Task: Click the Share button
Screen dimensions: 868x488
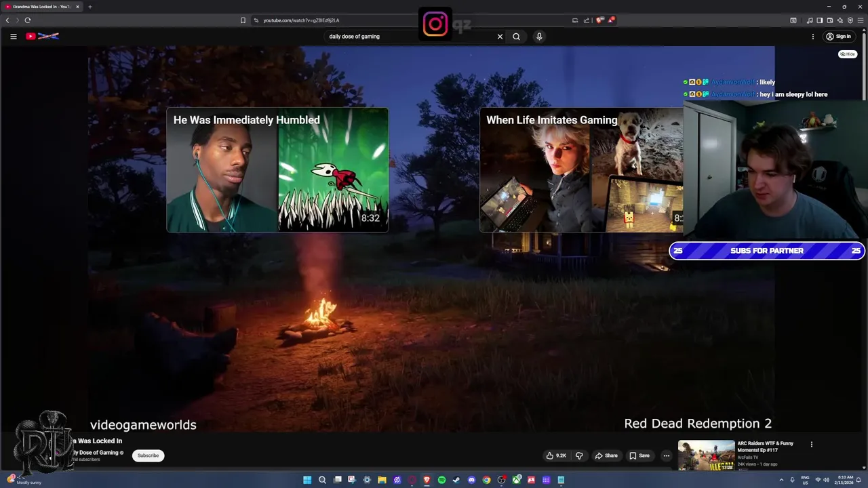Action: pyautogui.click(x=606, y=455)
